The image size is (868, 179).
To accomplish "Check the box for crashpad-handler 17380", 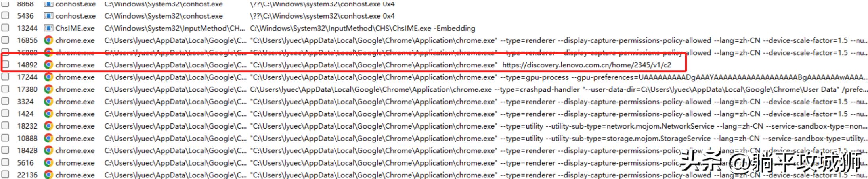I will pyautogui.click(x=5, y=89).
